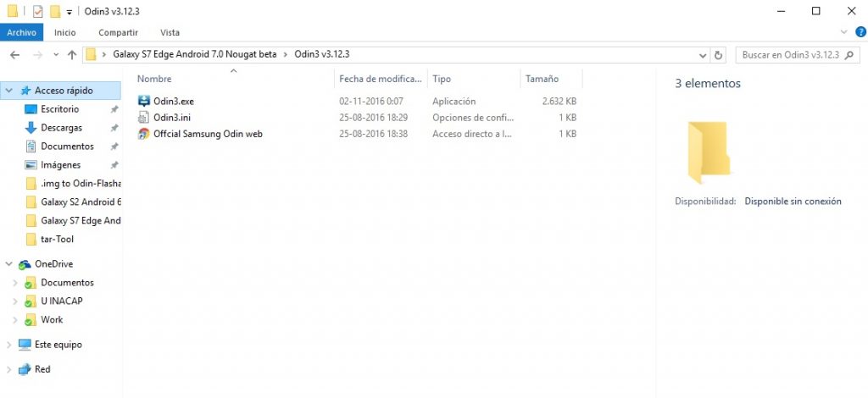868x398 pixels.
Task: Collapse the Acceso rápido tree node
Action: point(9,90)
